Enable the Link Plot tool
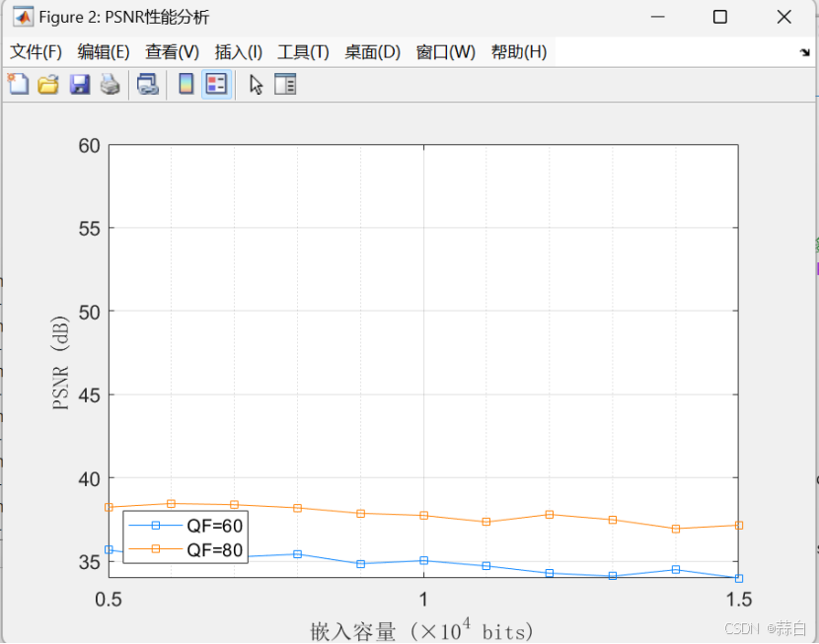This screenshot has height=644, width=819. click(x=148, y=84)
